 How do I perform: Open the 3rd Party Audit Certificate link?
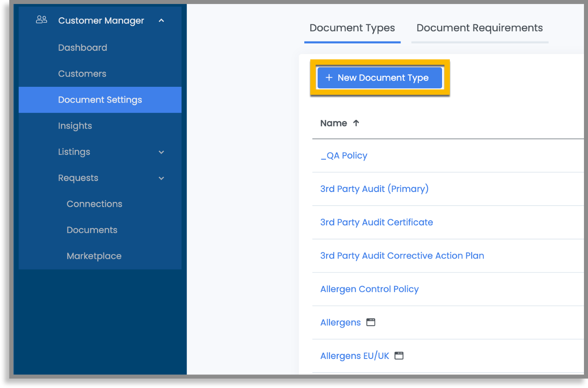click(376, 222)
